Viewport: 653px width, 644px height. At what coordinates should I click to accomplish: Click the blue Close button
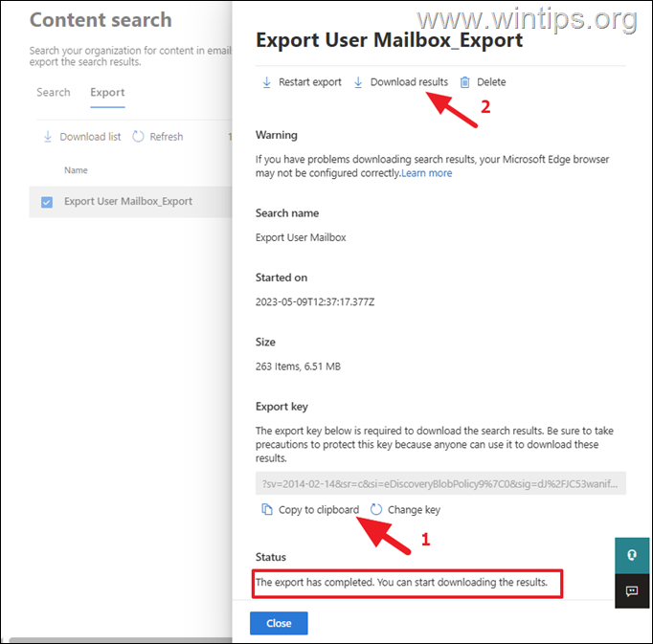click(279, 623)
